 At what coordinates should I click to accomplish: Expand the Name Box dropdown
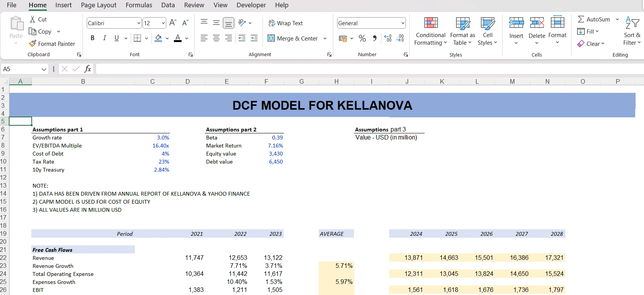(x=44, y=69)
